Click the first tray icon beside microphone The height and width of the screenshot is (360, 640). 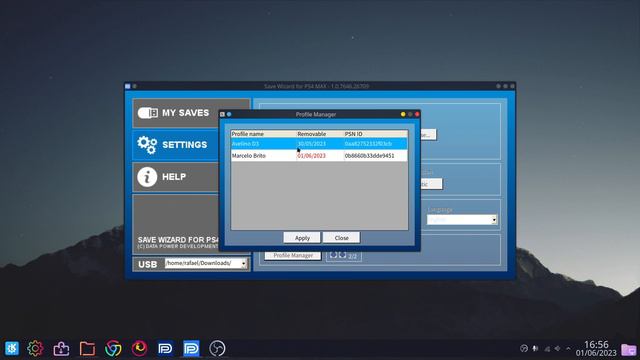coord(524,349)
